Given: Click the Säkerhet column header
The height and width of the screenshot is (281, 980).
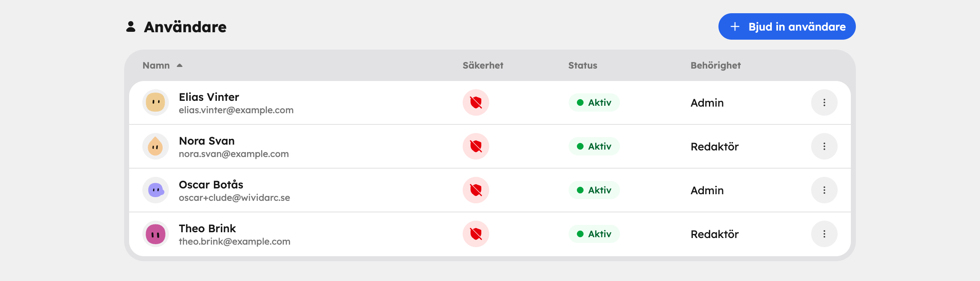Looking at the screenshot, I should click(483, 65).
